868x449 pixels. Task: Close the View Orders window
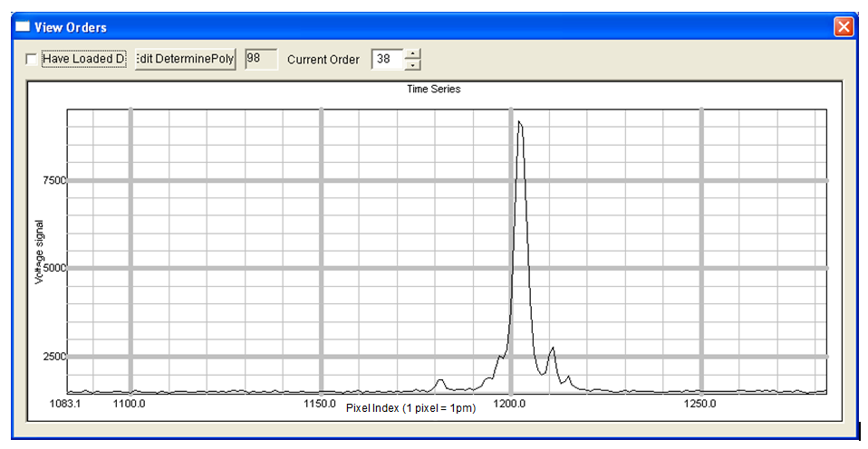click(x=844, y=26)
